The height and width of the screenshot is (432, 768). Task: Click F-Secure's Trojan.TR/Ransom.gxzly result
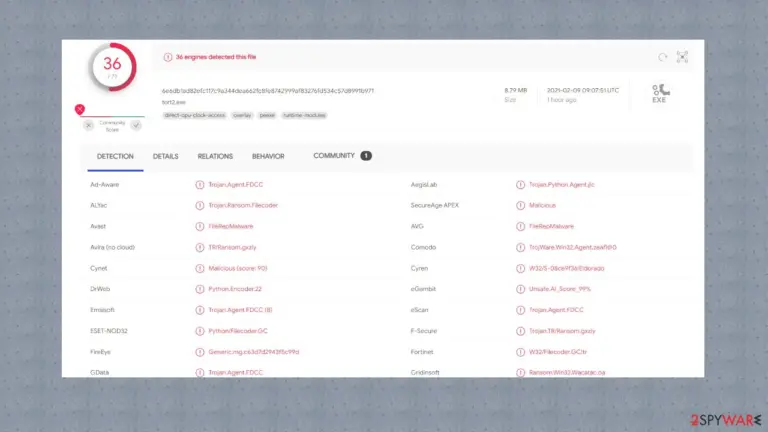tap(562, 331)
